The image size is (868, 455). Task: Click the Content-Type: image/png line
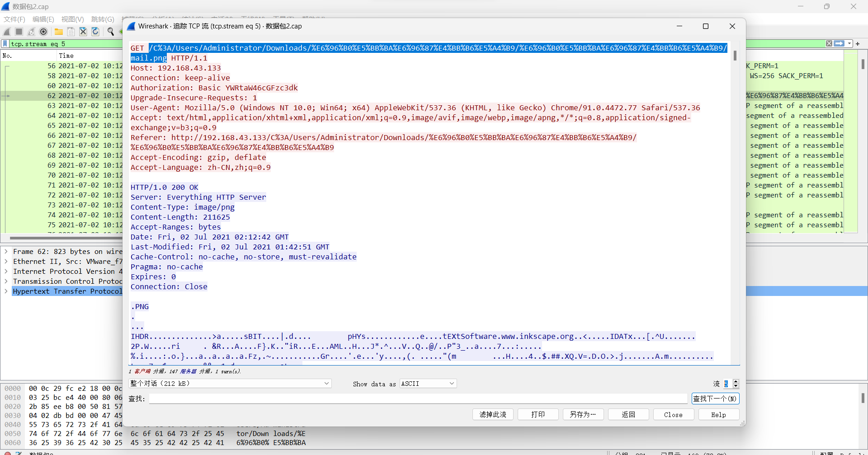[x=182, y=207]
